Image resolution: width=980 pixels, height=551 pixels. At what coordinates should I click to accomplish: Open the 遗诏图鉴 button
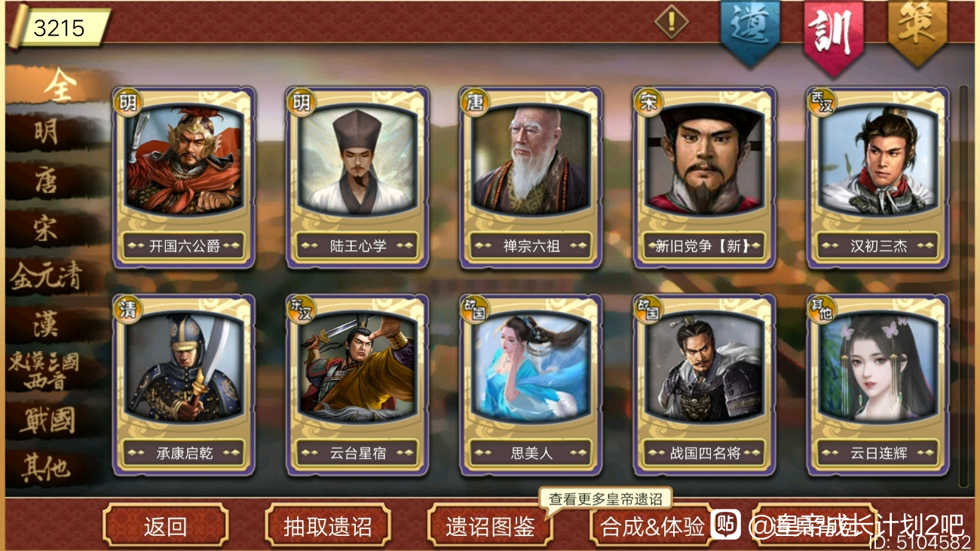(x=490, y=525)
